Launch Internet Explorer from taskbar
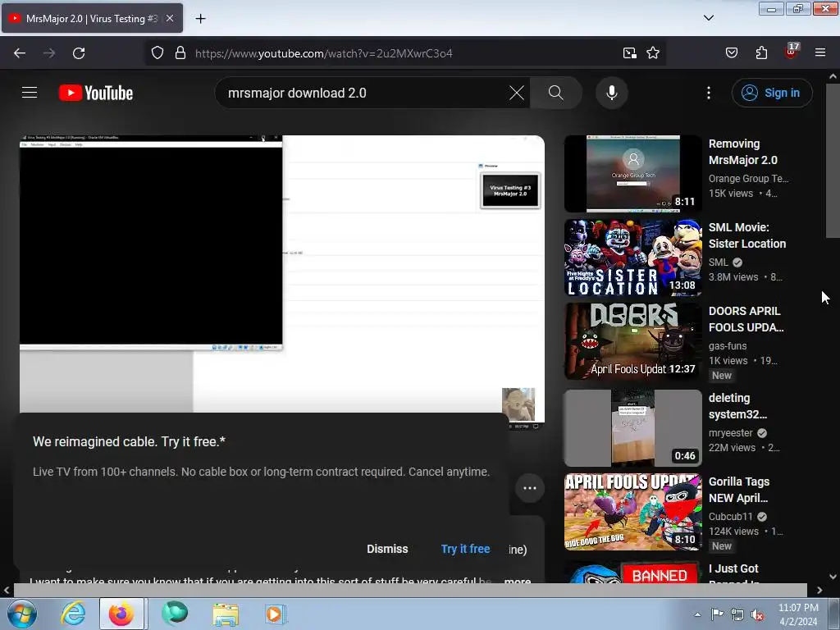This screenshot has width=840, height=630. (x=73, y=614)
